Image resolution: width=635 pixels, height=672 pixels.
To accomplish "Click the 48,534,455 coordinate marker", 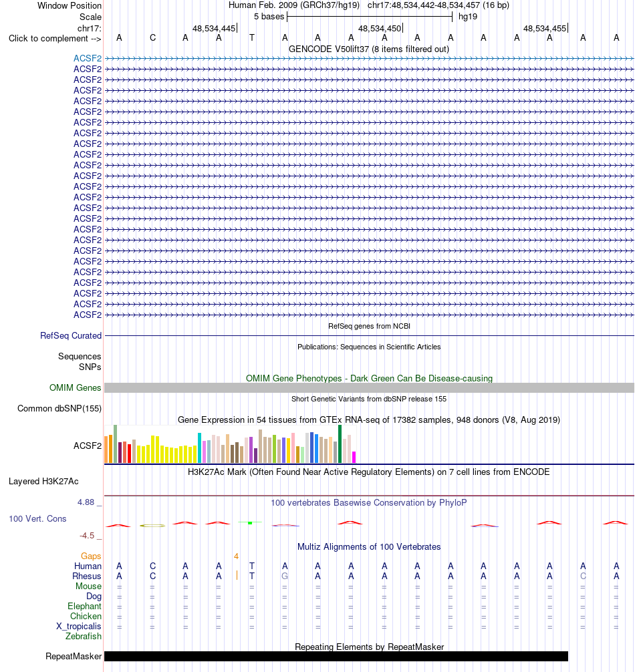I will tap(545, 28).
